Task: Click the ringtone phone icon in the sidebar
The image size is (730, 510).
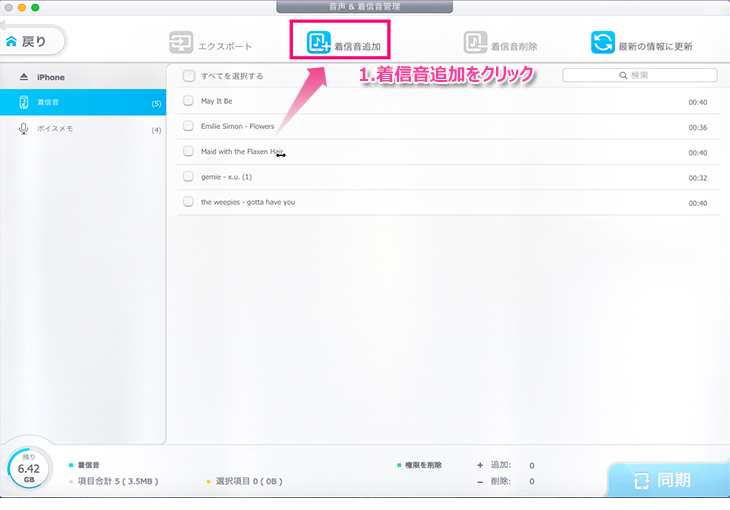Action: point(24,102)
